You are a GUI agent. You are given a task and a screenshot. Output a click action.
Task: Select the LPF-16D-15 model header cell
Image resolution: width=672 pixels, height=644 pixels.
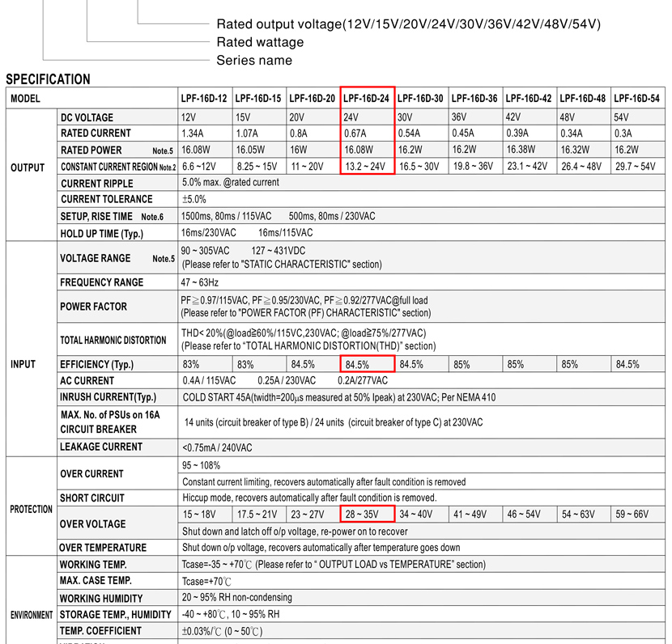258,99
